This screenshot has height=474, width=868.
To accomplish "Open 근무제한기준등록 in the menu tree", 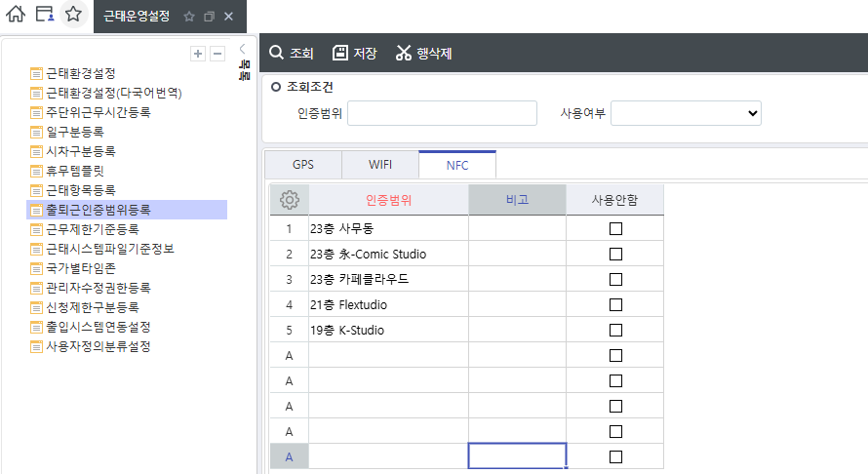I will coord(93,229).
